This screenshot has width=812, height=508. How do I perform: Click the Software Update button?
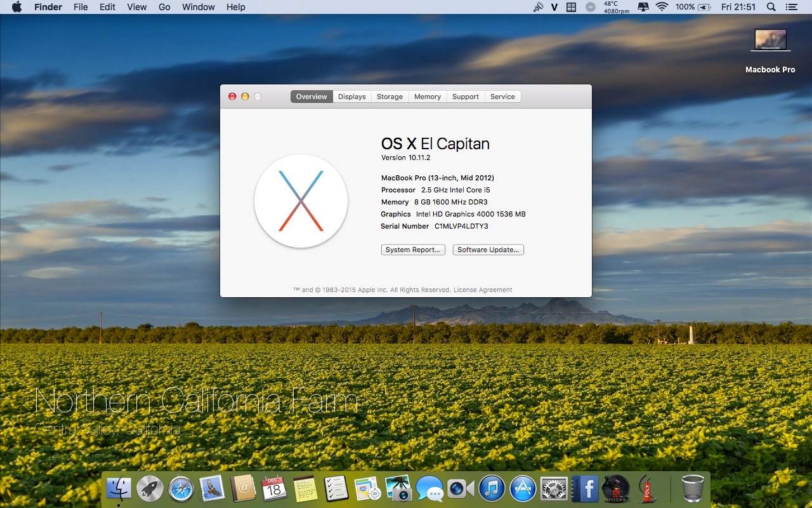(488, 250)
